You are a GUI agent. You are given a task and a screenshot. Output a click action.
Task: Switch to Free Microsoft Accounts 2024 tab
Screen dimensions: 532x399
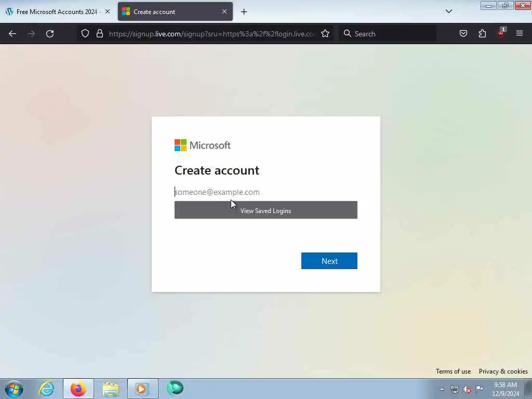click(57, 11)
